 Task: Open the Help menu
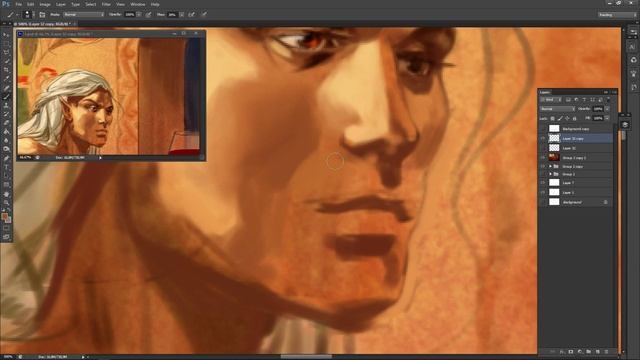155,4
